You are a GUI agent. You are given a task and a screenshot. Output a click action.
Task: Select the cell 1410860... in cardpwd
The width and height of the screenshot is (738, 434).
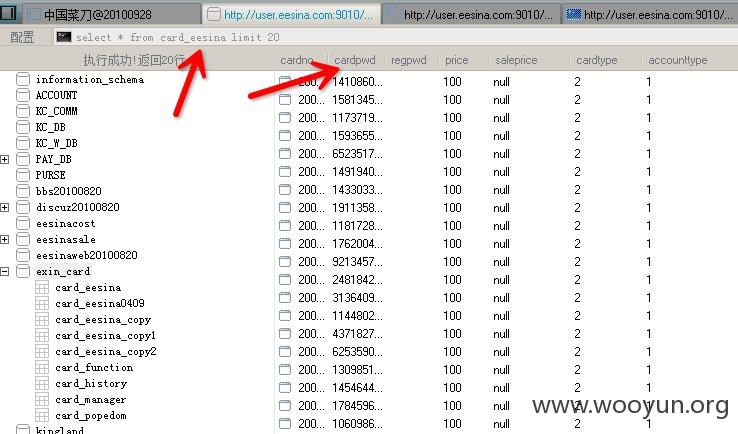point(357,82)
